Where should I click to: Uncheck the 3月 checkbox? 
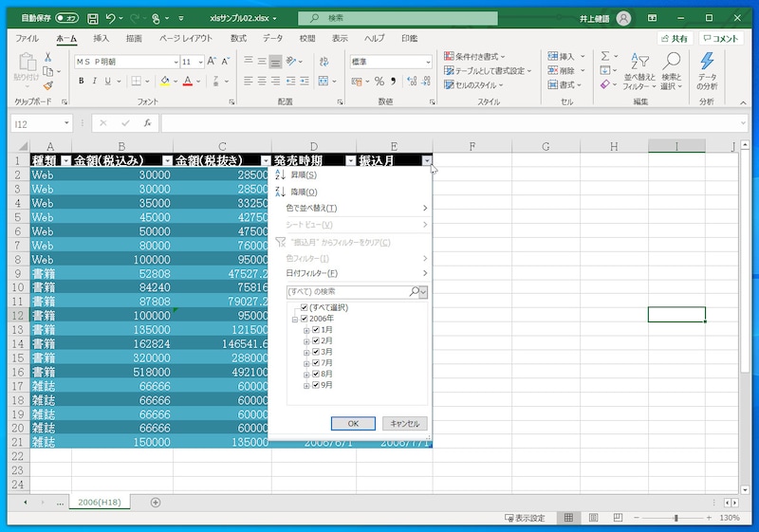[x=316, y=352]
